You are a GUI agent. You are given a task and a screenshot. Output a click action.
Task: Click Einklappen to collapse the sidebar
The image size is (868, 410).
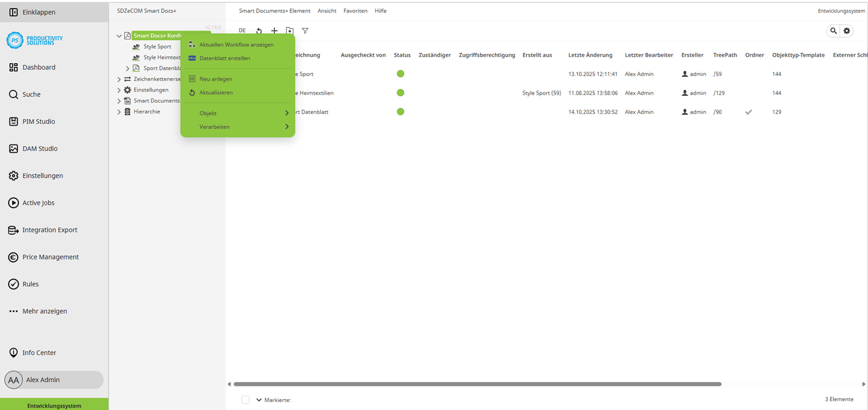[x=38, y=11]
